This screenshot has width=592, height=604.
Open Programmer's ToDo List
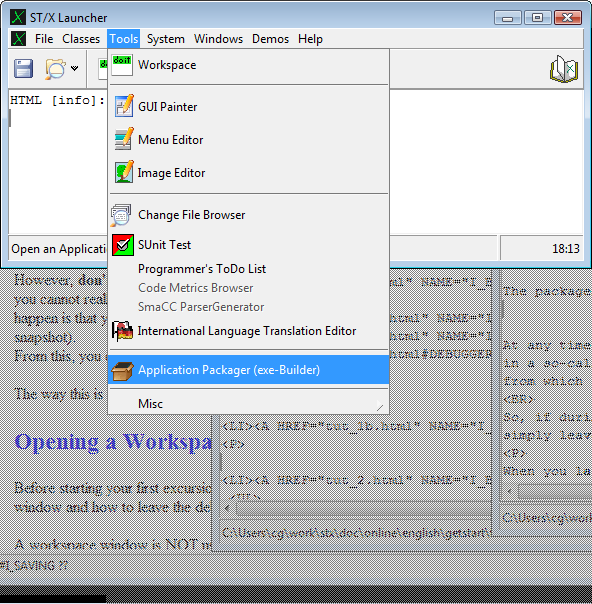point(248,269)
